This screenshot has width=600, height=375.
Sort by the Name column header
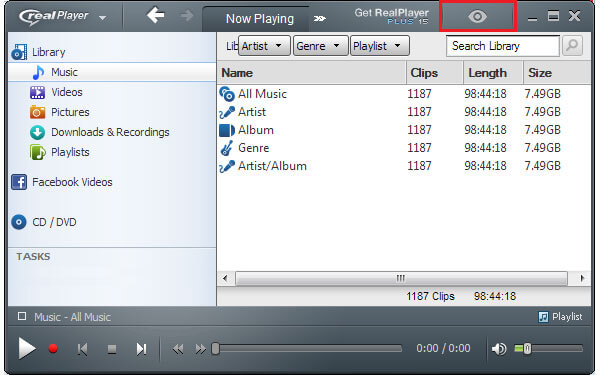pyautogui.click(x=311, y=73)
